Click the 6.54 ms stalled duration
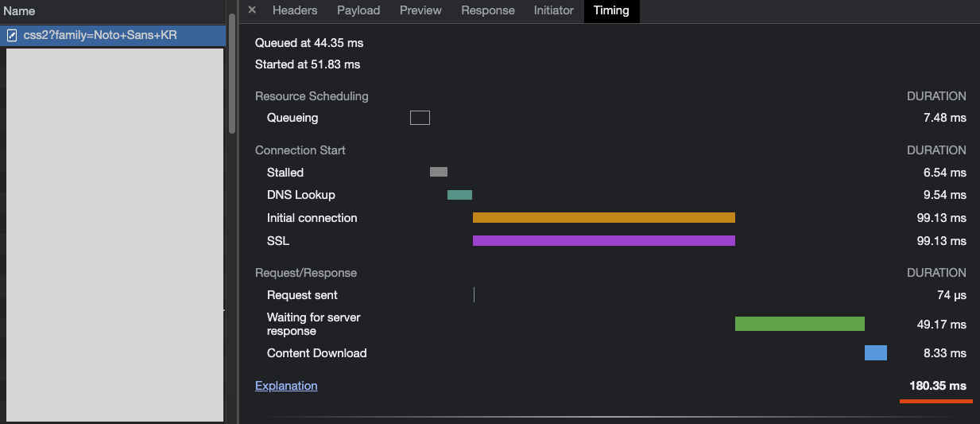This screenshot has height=424, width=980. click(x=945, y=172)
